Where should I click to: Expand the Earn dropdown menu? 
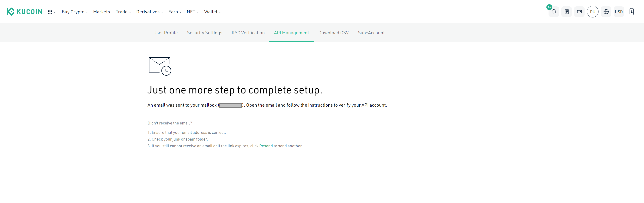(x=175, y=12)
